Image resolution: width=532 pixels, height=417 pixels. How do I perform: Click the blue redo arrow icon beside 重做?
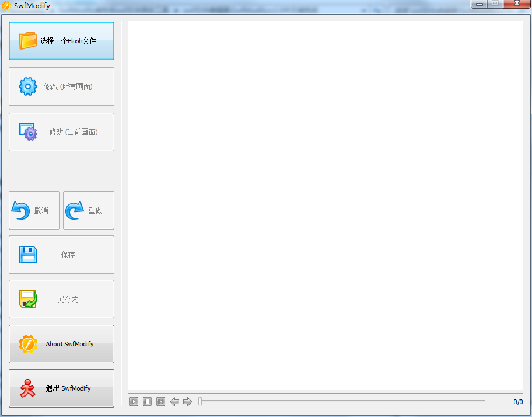point(73,210)
